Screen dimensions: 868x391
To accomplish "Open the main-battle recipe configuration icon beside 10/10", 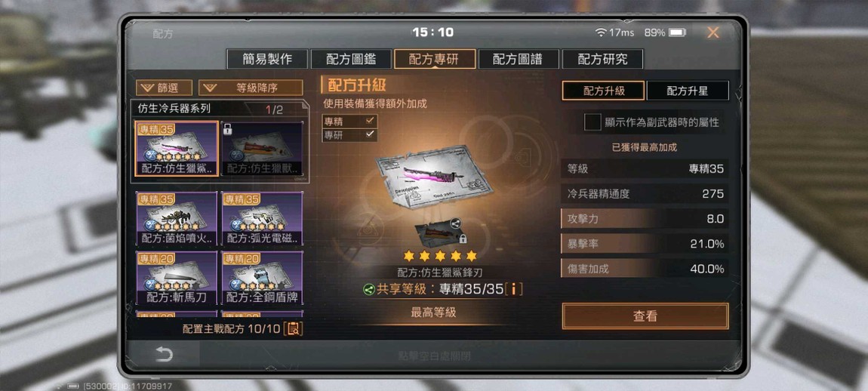I will coord(293,328).
